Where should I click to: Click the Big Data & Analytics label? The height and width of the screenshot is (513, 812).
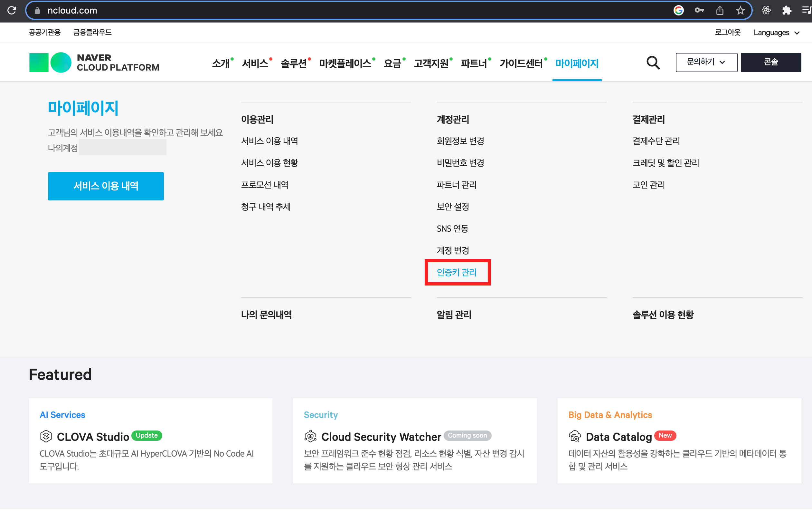click(610, 415)
